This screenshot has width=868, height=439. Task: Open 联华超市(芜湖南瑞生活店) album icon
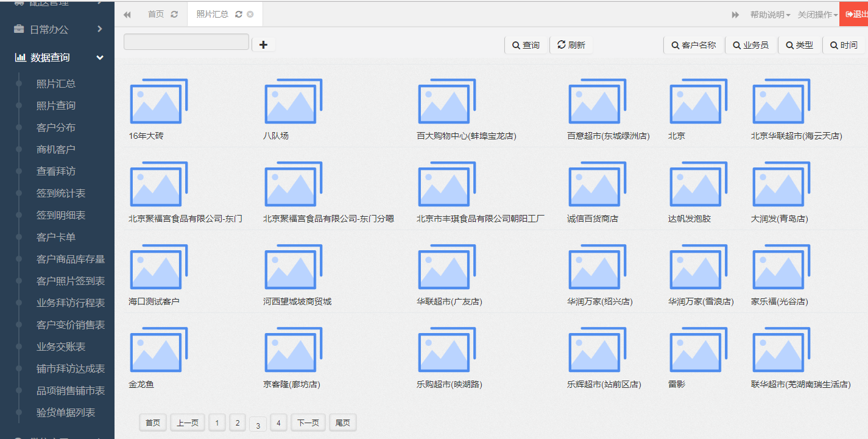[781, 349]
